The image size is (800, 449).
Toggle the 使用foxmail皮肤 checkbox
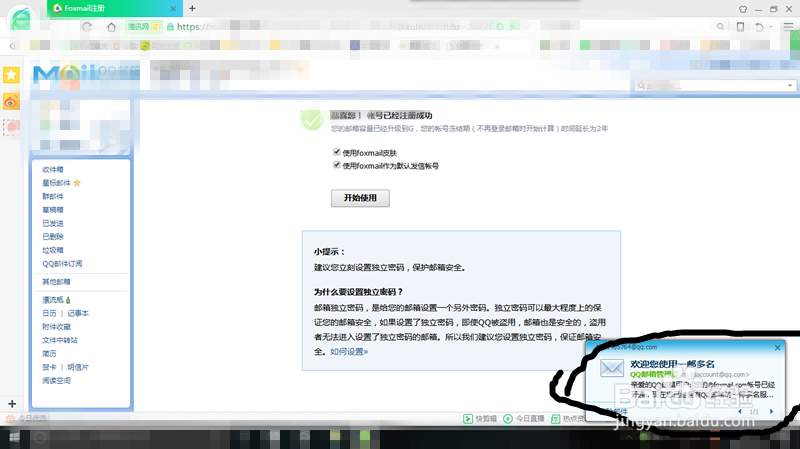click(x=337, y=152)
